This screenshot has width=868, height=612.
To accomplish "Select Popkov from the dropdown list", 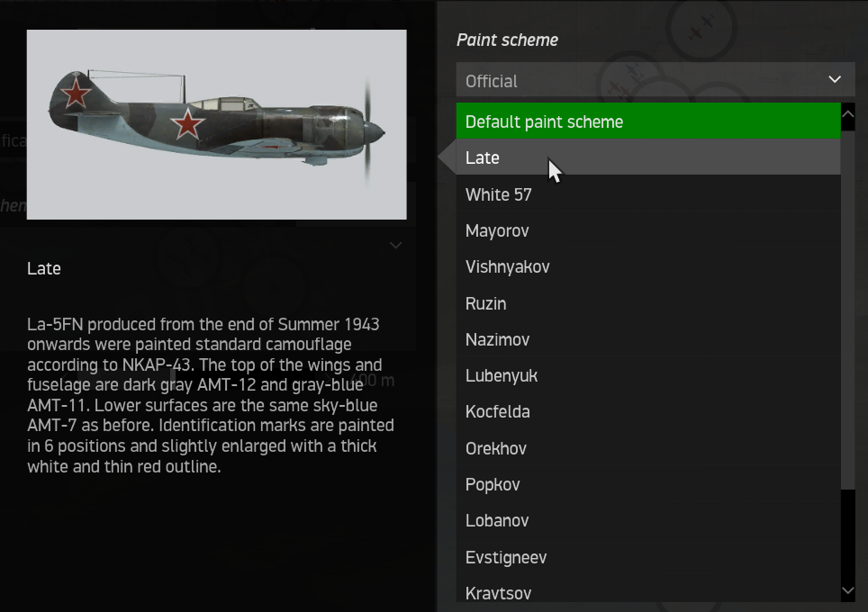I will pyautogui.click(x=647, y=484).
